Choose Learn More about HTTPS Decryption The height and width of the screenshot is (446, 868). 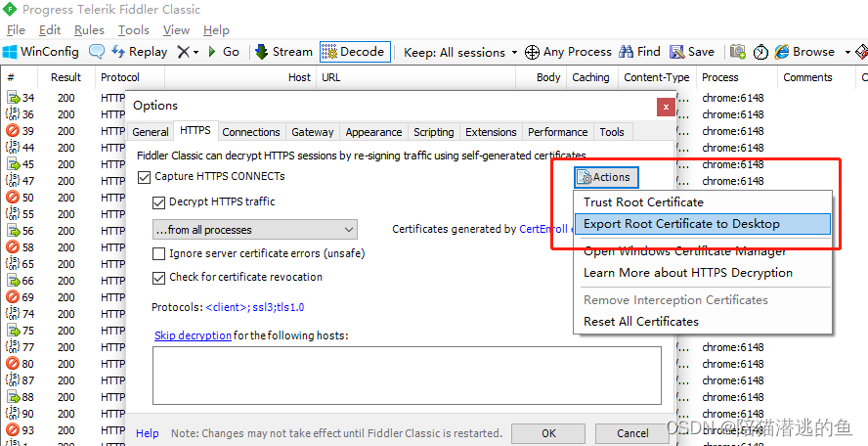703,273
